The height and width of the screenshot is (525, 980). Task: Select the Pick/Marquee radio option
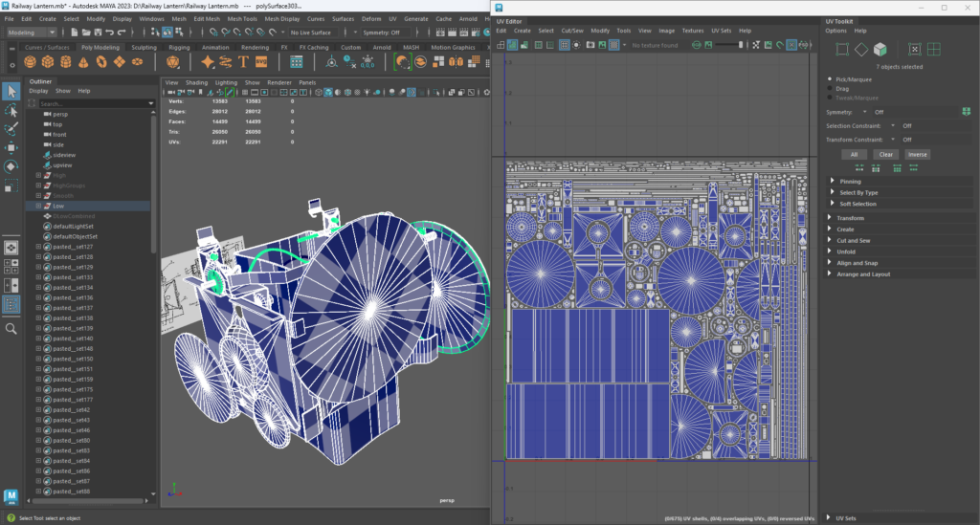click(x=830, y=78)
